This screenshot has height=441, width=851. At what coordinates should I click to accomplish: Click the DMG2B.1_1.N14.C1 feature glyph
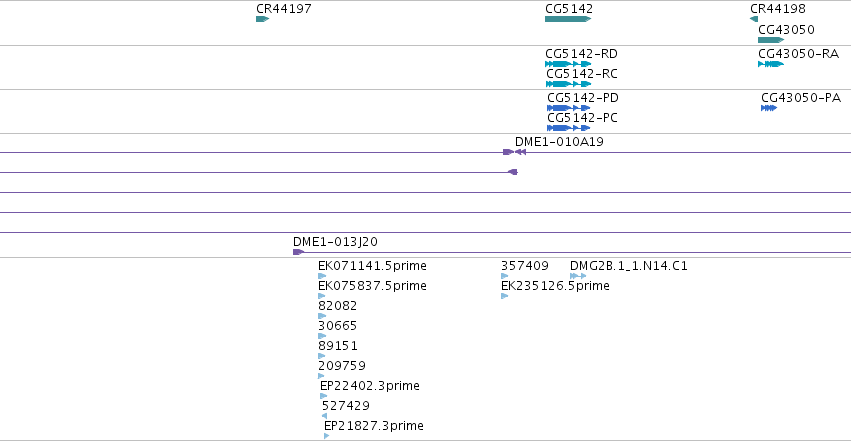pyautogui.click(x=578, y=276)
